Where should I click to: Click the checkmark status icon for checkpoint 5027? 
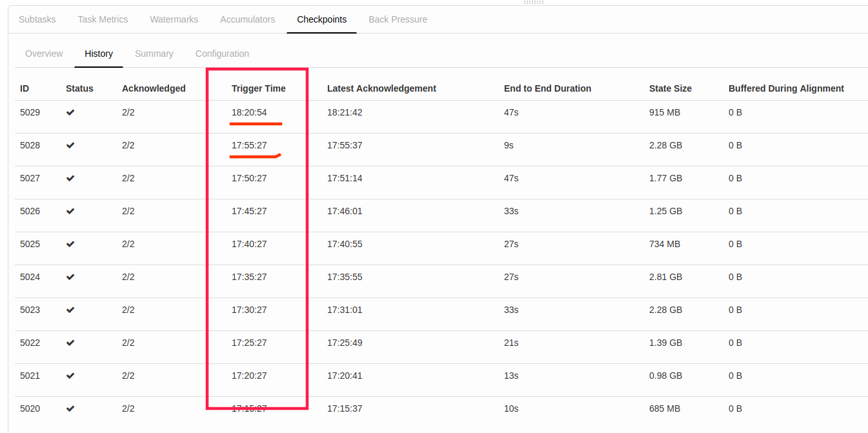click(x=70, y=178)
